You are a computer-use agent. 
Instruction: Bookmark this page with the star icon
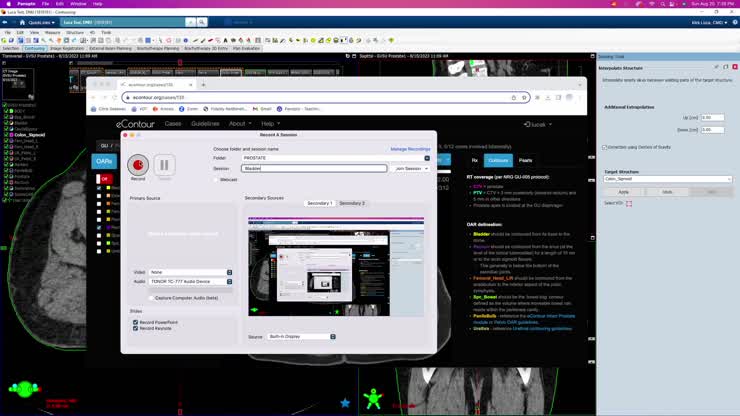[524, 98]
